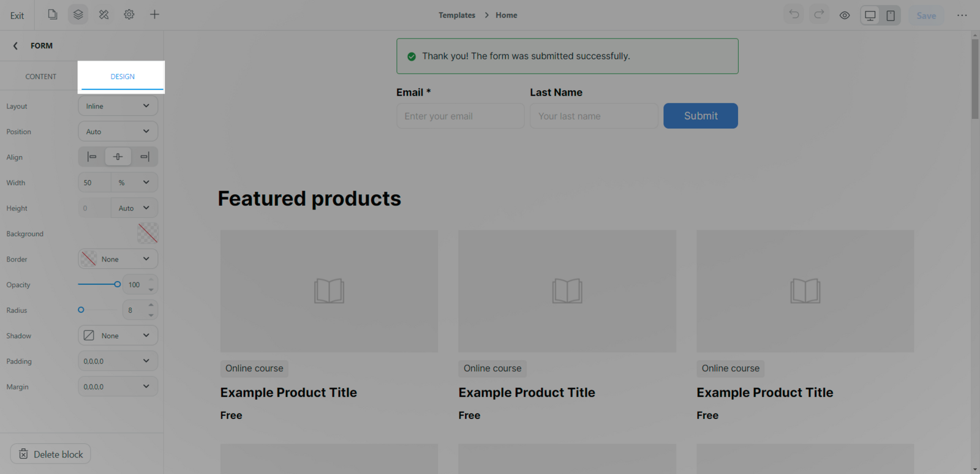Open the pages icon in top toolbar

(x=53, y=15)
